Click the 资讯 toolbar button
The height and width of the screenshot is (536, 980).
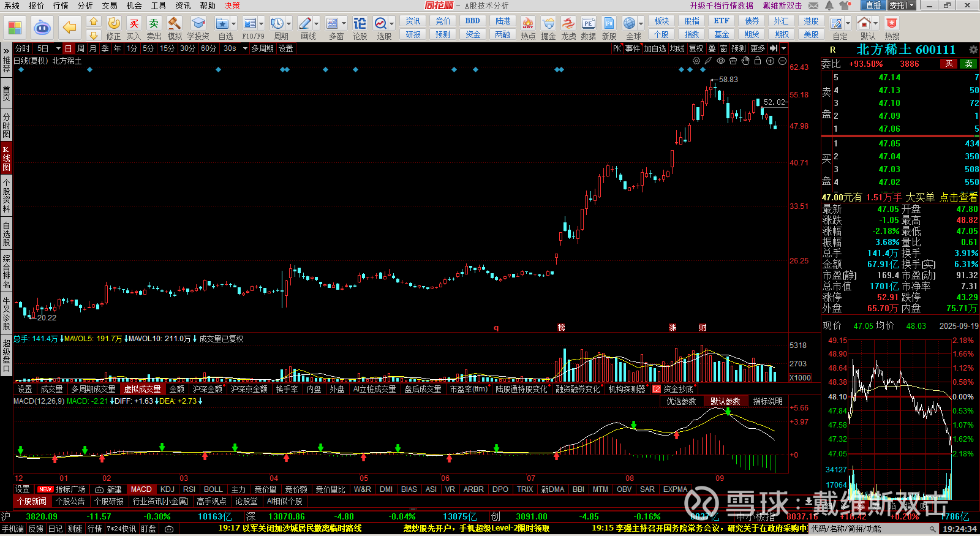pos(413,21)
